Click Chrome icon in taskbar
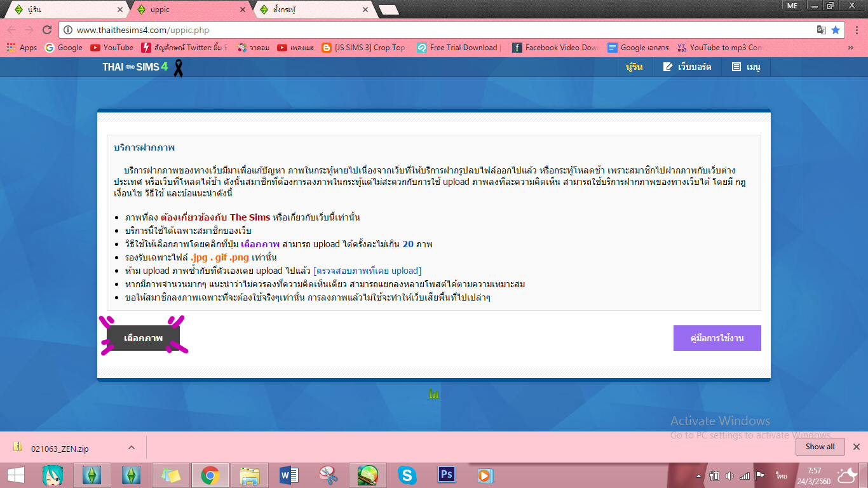 [210, 475]
